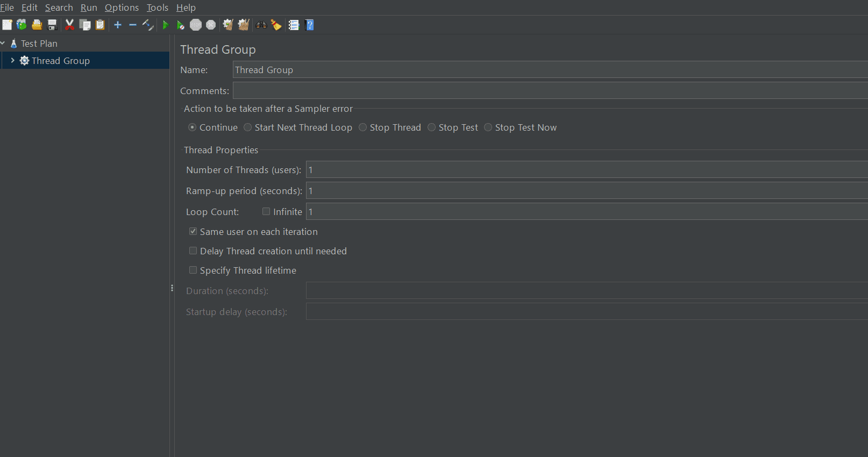Click the Name input field
This screenshot has height=457, width=868.
[550, 69]
